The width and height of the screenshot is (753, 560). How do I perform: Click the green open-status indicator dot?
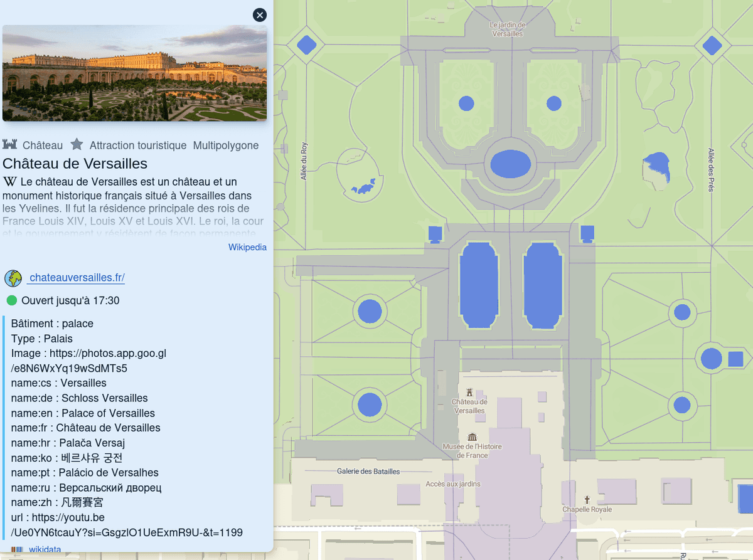click(x=12, y=301)
